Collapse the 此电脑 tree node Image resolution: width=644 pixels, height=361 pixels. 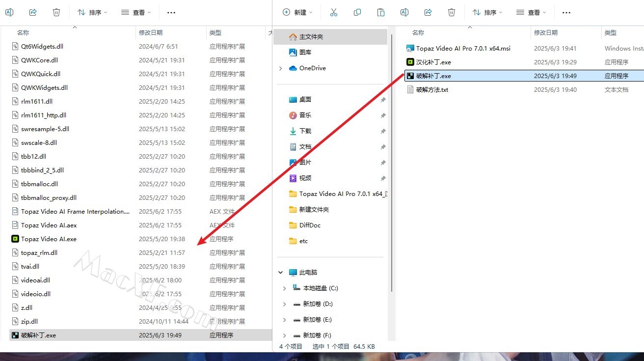[280, 272]
